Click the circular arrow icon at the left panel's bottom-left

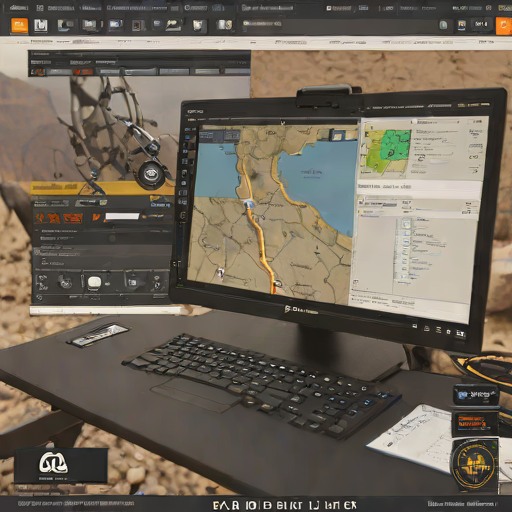39,297
